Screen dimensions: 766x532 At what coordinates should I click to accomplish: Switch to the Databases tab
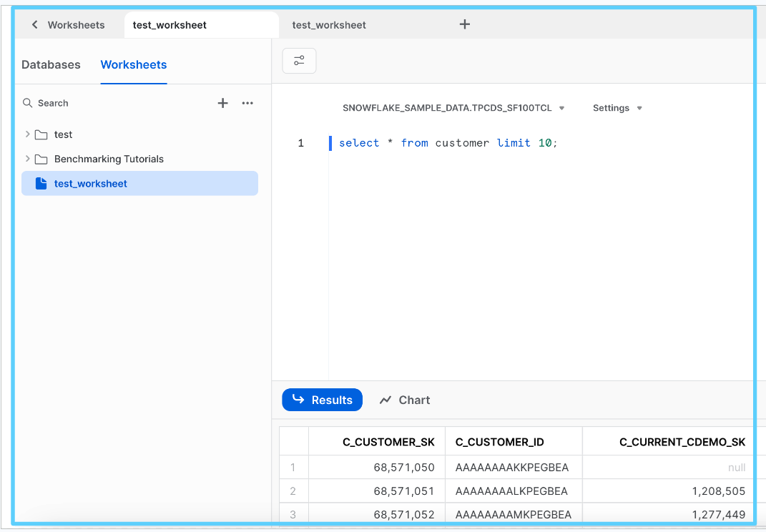[51, 64]
